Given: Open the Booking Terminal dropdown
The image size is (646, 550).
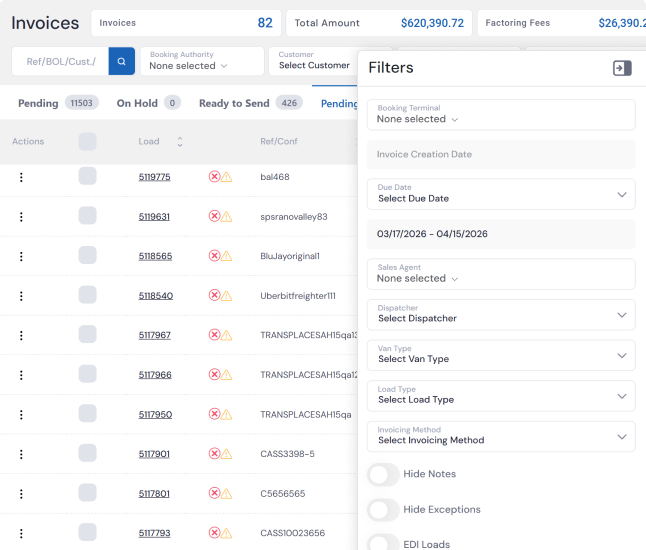Looking at the screenshot, I should (x=501, y=115).
